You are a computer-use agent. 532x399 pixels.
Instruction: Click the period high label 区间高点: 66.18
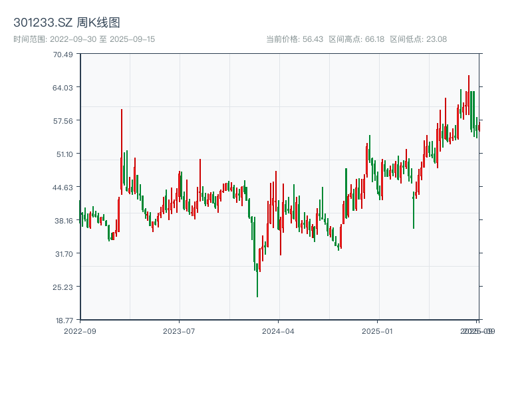tap(356, 39)
